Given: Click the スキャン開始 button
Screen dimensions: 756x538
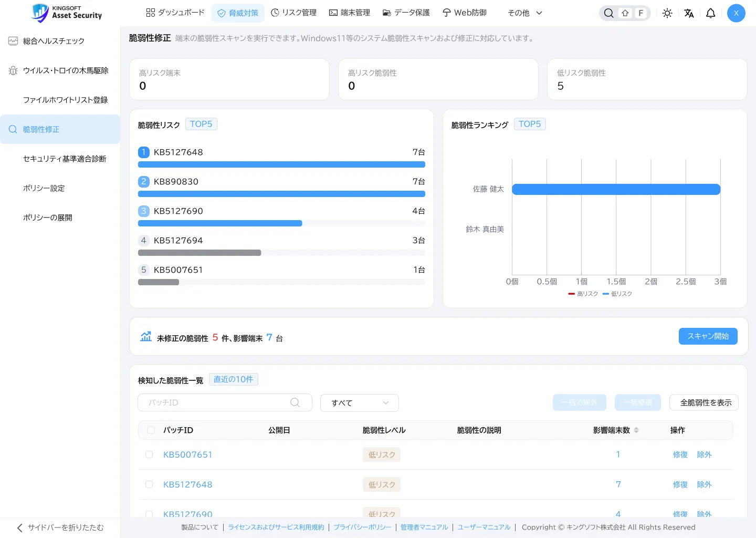Looking at the screenshot, I should pyautogui.click(x=708, y=336).
